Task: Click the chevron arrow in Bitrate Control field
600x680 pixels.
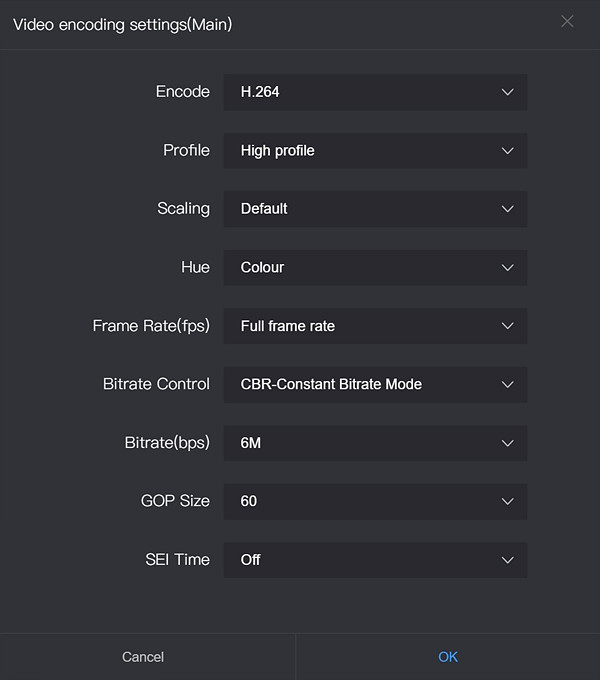Action: tap(507, 385)
